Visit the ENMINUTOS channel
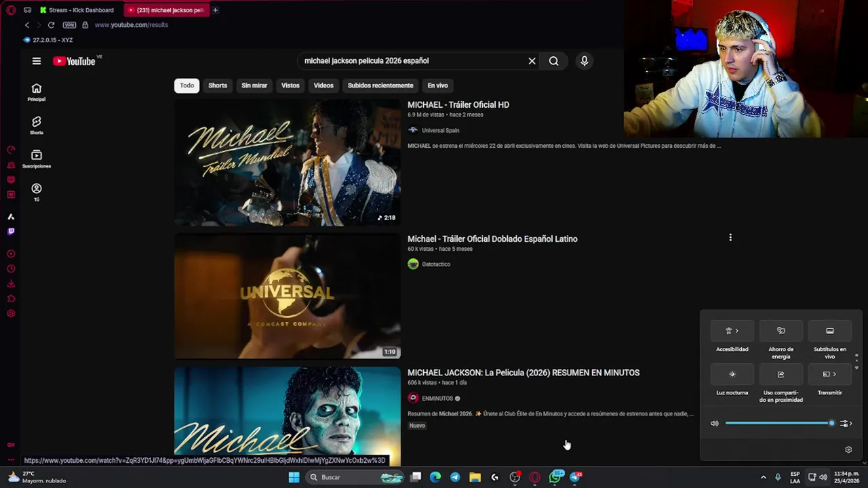868x488 pixels. pyautogui.click(x=437, y=399)
